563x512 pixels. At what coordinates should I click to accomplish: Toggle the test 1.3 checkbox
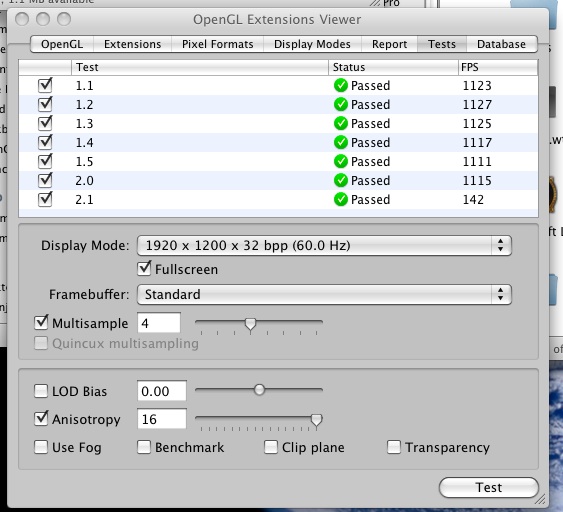45,124
